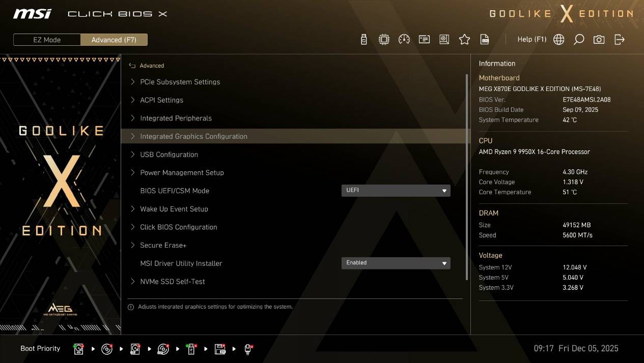Click the Help (F1) button
This screenshot has width=644, height=363.
point(531,40)
